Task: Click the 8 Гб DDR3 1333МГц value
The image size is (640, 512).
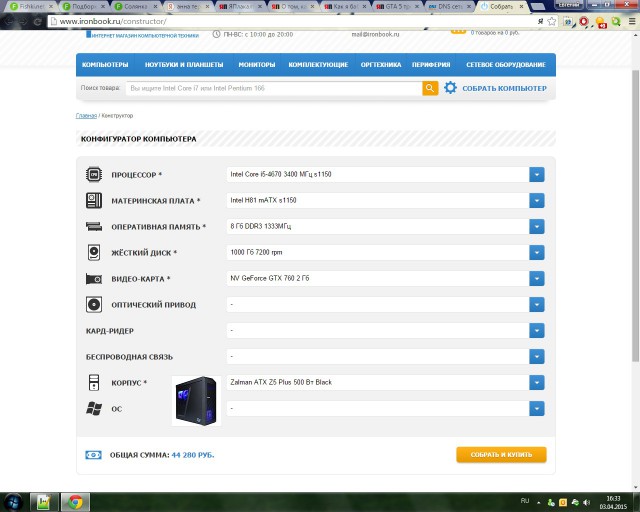Action: (x=260, y=226)
